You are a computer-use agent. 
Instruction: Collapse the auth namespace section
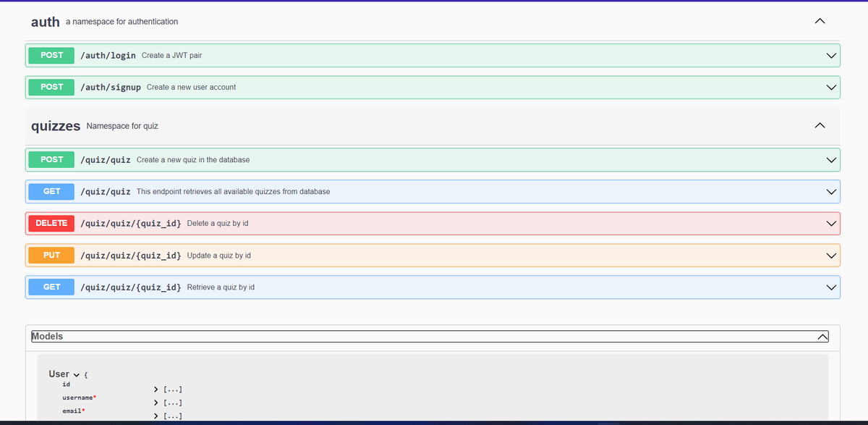pyautogui.click(x=819, y=22)
